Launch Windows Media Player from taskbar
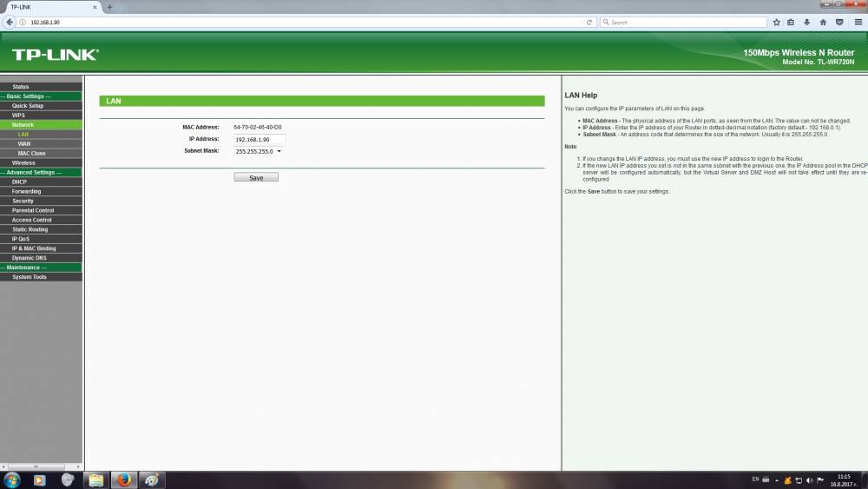This screenshot has height=489, width=868. 39,480
